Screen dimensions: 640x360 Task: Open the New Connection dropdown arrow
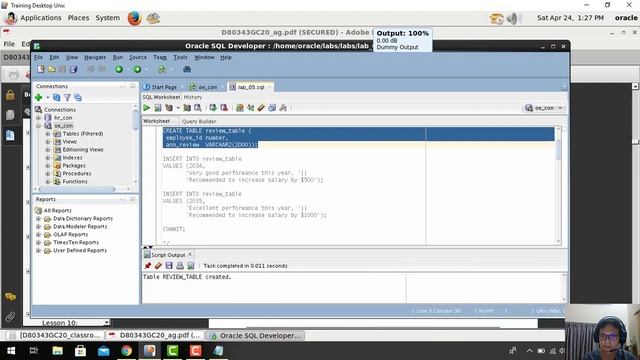pos(47,98)
